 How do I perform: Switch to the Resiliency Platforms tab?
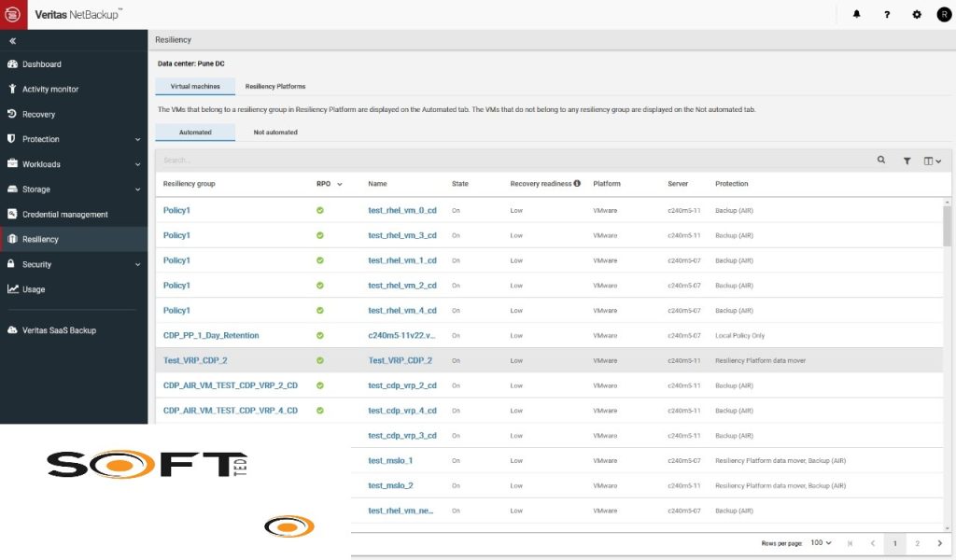coord(275,87)
